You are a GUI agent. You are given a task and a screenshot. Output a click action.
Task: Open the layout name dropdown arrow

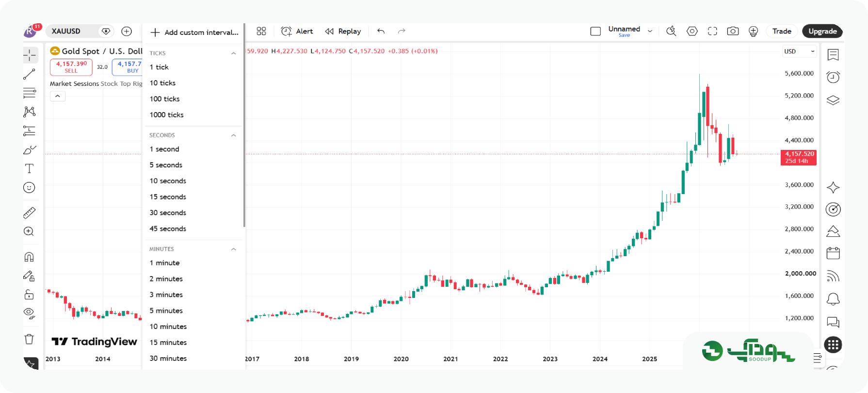pyautogui.click(x=650, y=31)
